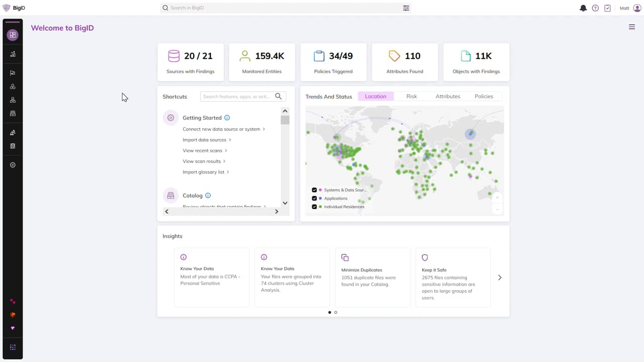Show info for Catalog section
644x362 pixels.
[208, 196]
